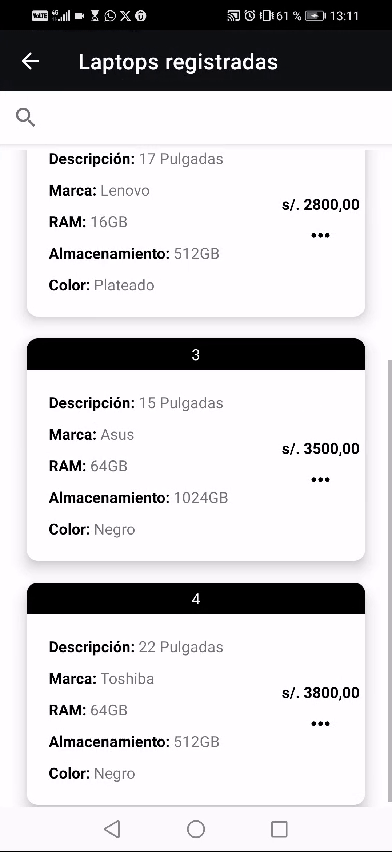Tap Android home circle button
392x852 pixels.
pyautogui.click(x=196, y=829)
